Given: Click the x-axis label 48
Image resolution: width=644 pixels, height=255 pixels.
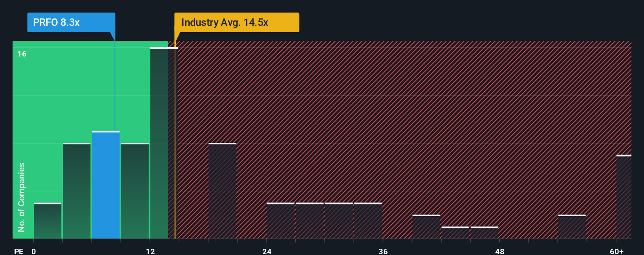Looking at the screenshot, I should 499,251.
